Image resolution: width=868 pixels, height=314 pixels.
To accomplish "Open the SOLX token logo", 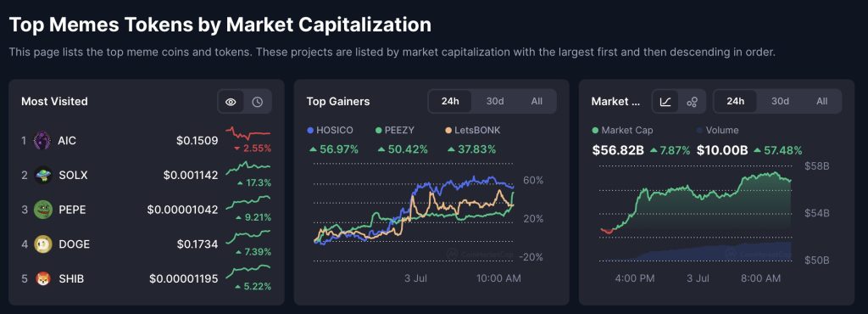I will click(42, 175).
